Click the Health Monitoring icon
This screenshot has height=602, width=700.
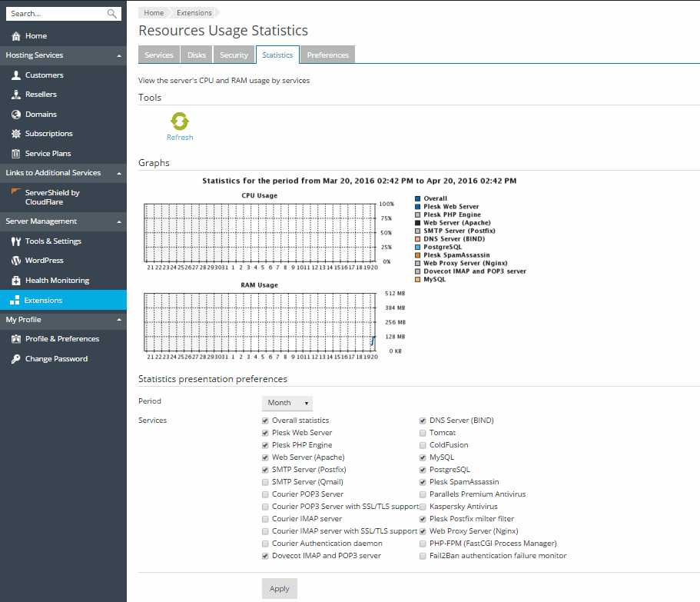[x=16, y=281]
